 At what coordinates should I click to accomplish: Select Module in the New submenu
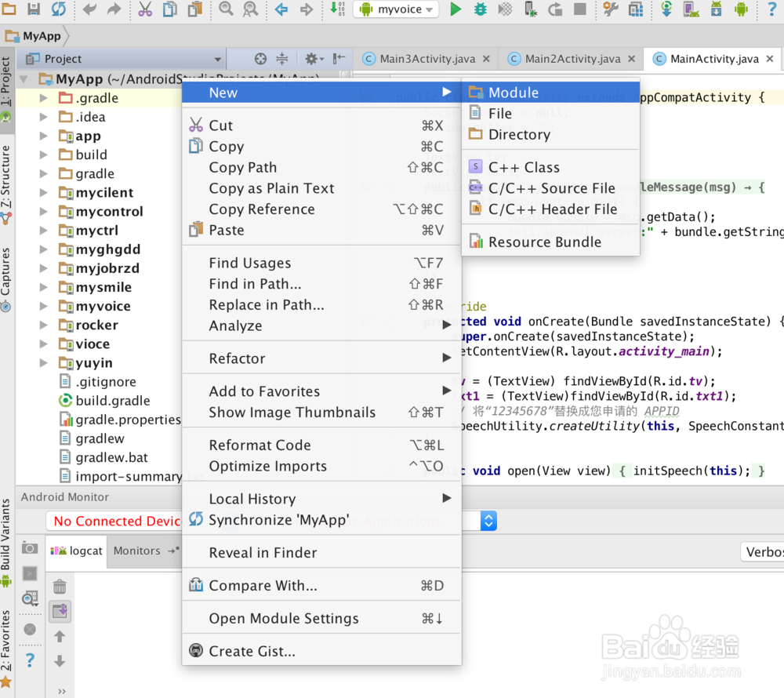[550, 93]
